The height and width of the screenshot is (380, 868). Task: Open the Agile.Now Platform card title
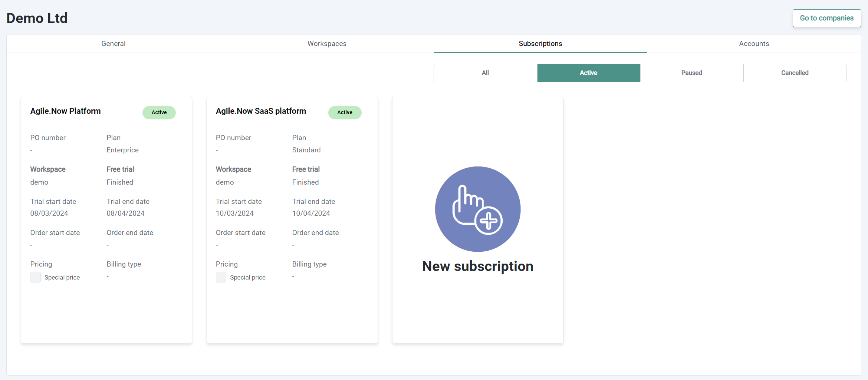click(66, 111)
